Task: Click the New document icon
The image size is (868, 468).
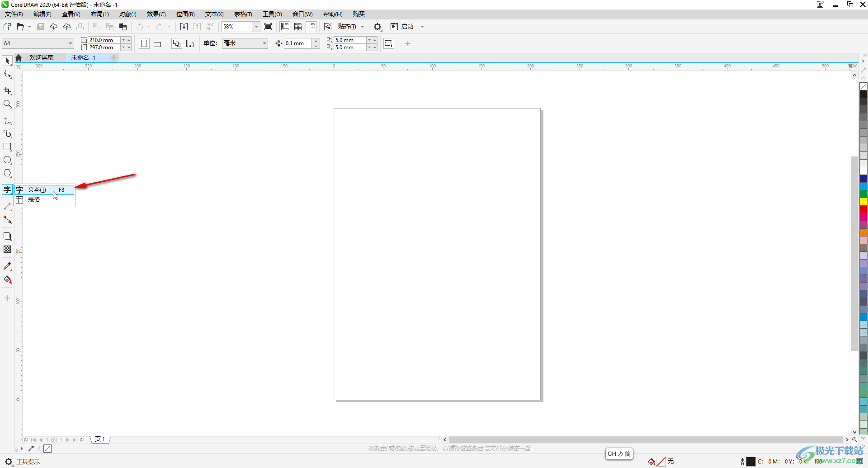Action: click(7, 27)
